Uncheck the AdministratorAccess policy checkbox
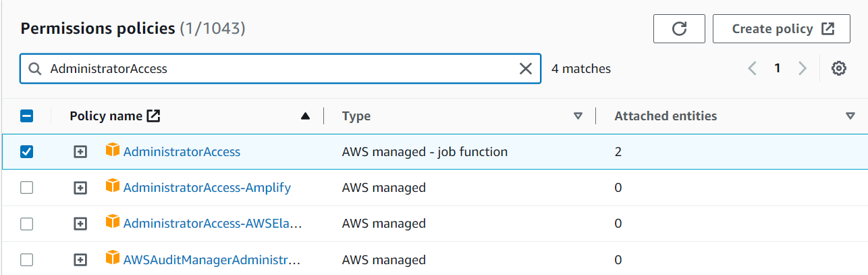This screenshot has width=868, height=275. pyautogui.click(x=27, y=151)
